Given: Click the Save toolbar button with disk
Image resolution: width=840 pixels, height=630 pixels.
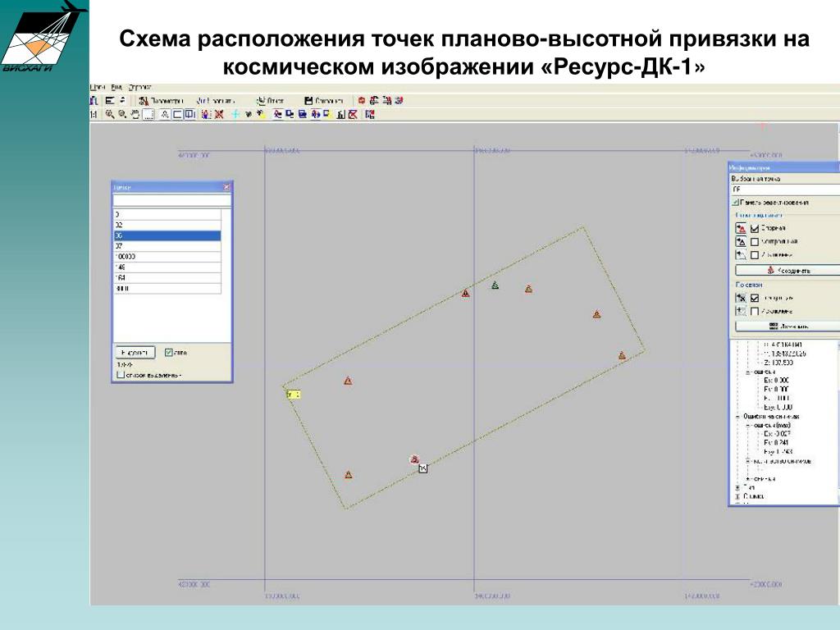Looking at the screenshot, I should coord(323,101).
